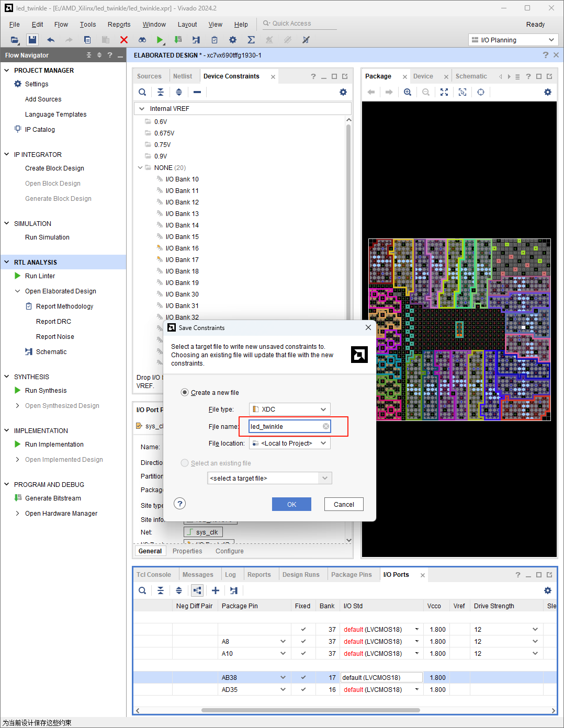Image resolution: width=564 pixels, height=728 pixels.
Task: Click the I/O Ports horizontal scrollbar
Action: pos(310,710)
